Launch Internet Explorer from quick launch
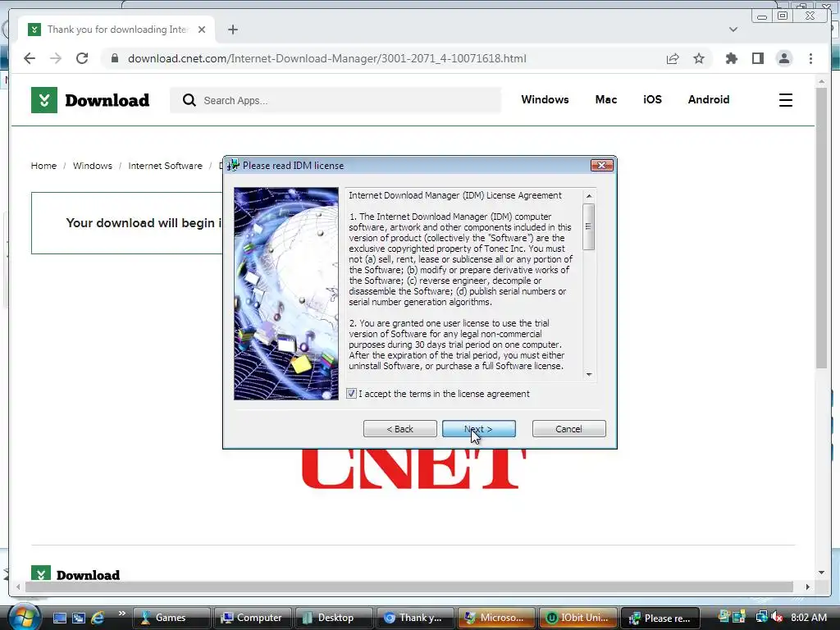 (97, 618)
